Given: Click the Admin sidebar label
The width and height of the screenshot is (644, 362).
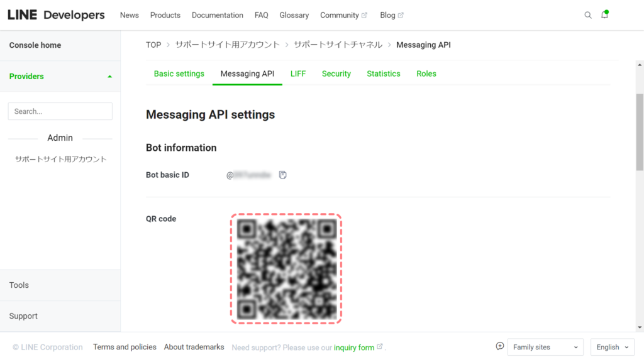Looking at the screenshot, I should click(x=60, y=138).
